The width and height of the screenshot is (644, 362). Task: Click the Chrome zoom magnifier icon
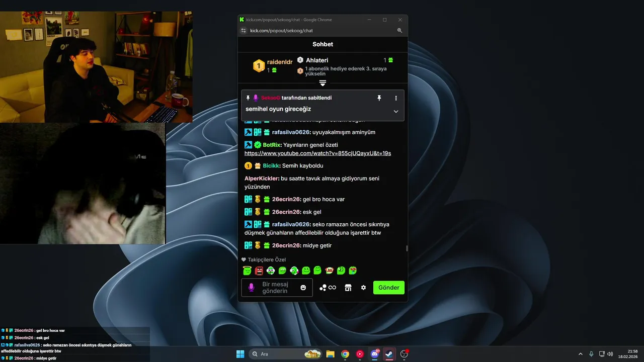coord(399,31)
